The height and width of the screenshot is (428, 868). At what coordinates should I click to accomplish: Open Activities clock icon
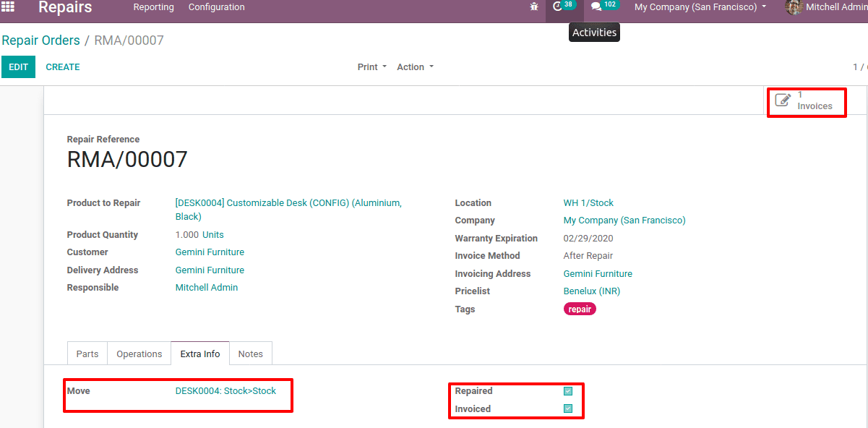click(x=557, y=7)
